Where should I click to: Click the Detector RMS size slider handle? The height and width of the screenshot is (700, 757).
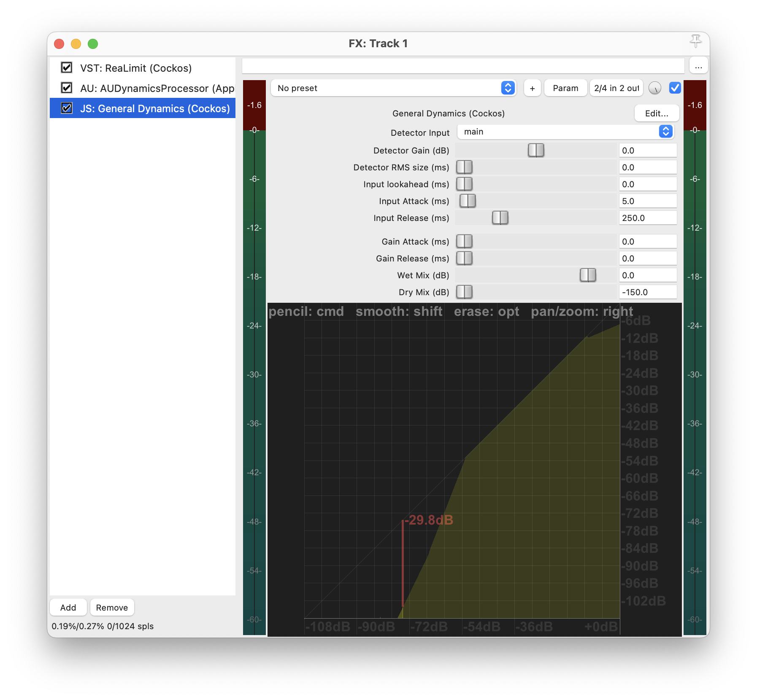(464, 167)
